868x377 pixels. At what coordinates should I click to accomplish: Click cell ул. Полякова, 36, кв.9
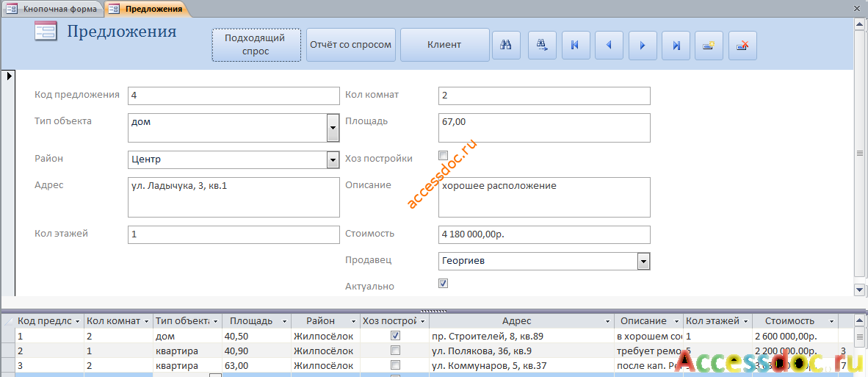pos(521,351)
